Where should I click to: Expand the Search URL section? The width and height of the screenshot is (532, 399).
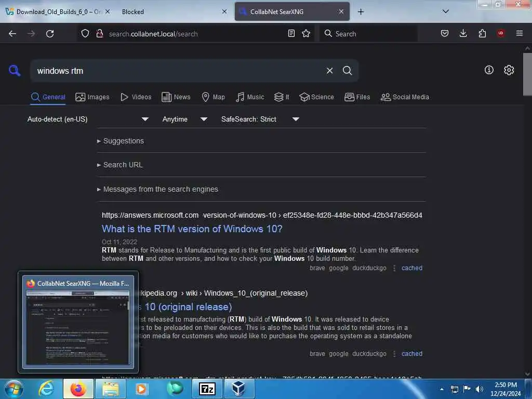pyautogui.click(x=120, y=165)
